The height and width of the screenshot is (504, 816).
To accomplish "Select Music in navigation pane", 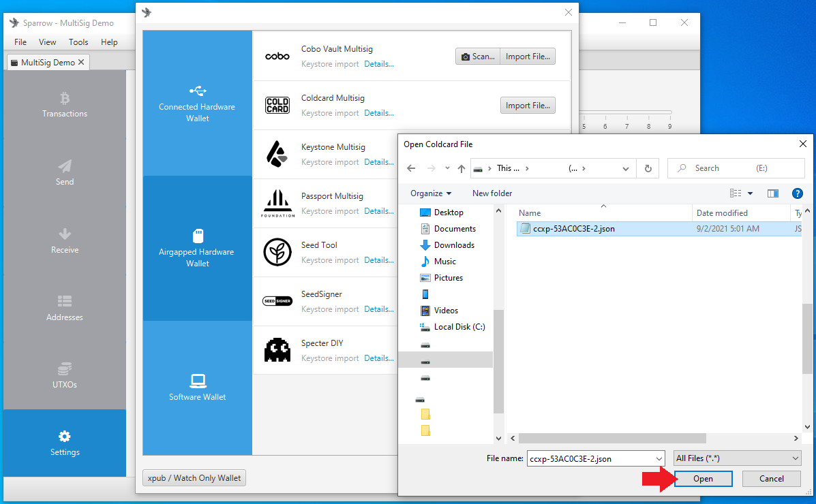I will pos(445,261).
